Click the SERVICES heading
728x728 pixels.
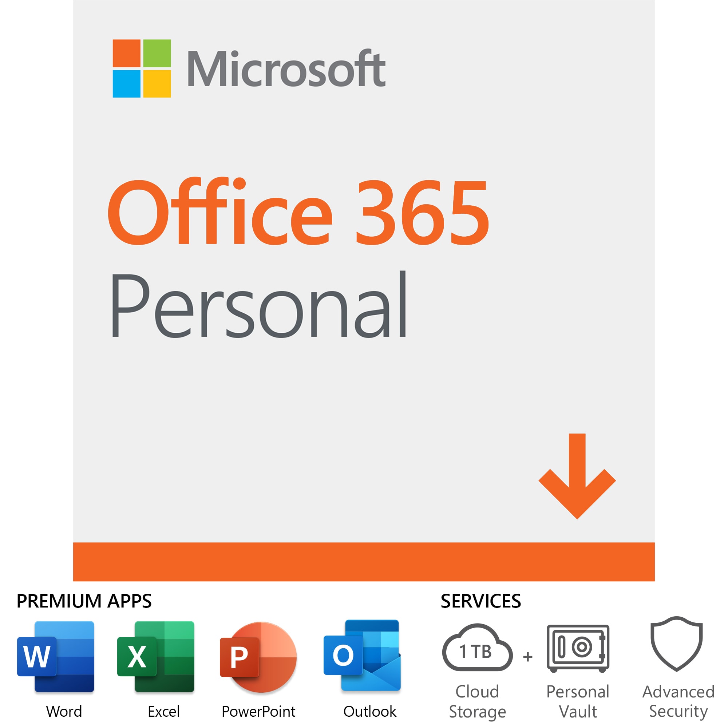pos(481,601)
